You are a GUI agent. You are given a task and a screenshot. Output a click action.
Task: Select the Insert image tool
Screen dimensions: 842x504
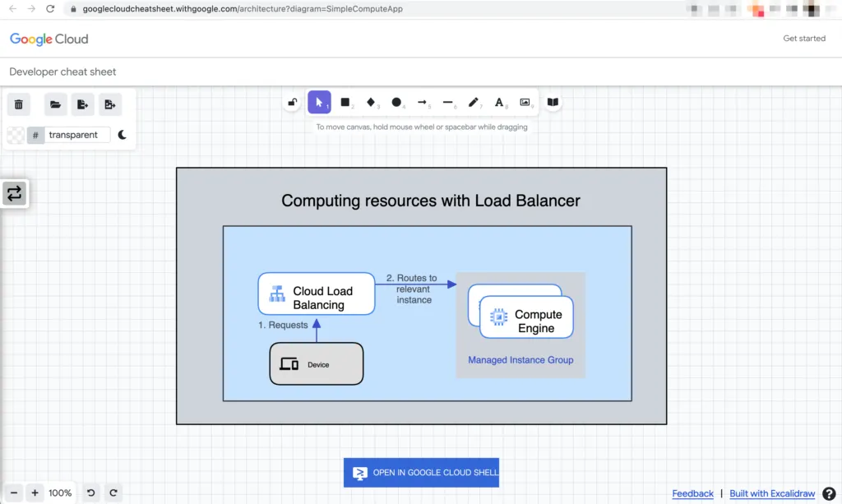(525, 102)
